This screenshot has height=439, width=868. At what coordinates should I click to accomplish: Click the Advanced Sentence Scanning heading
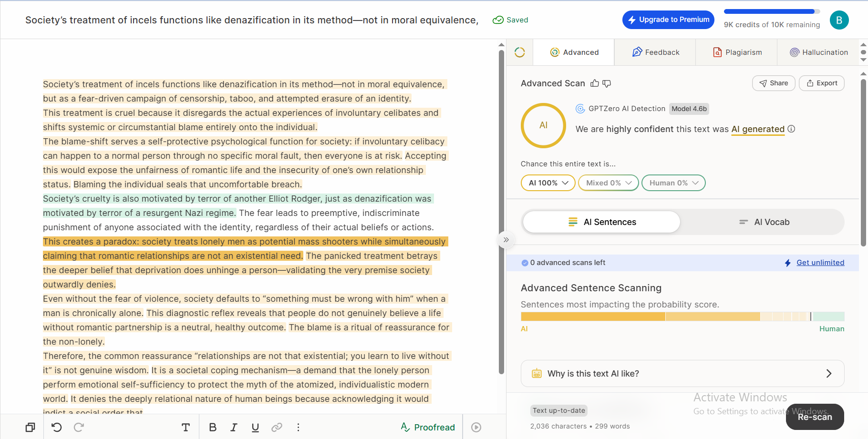(x=591, y=288)
